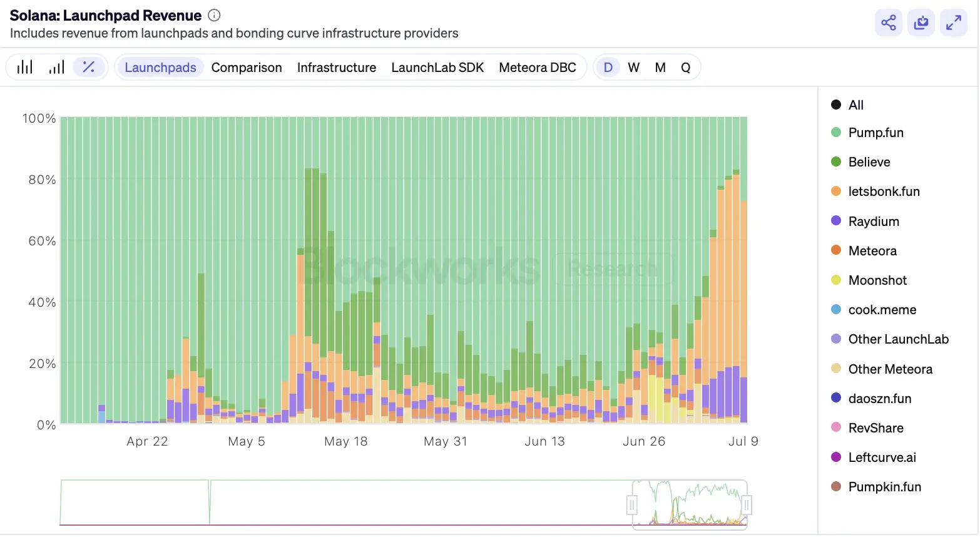Switch to the grouped bar chart view
Image resolution: width=980 pixels, height=537 pixels.
25,67
